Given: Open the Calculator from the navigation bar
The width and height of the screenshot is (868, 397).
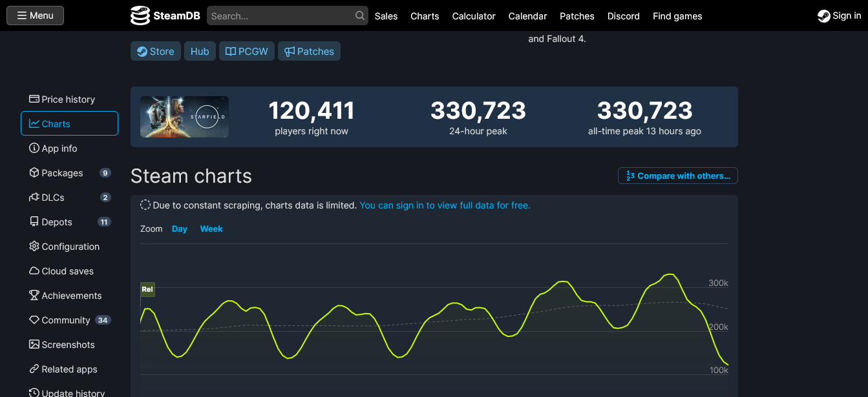Looking at the screenshot, I should coord(474,16).
